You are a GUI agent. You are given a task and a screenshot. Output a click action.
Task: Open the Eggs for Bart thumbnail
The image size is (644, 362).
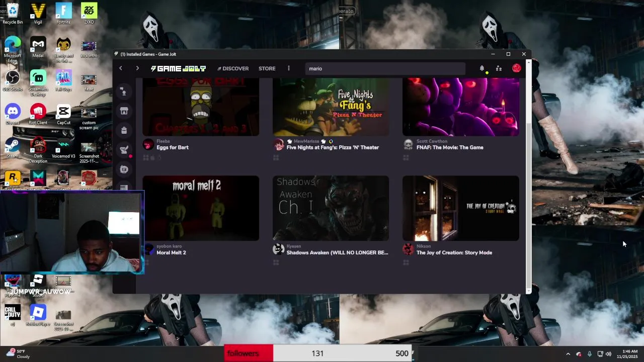201,107
